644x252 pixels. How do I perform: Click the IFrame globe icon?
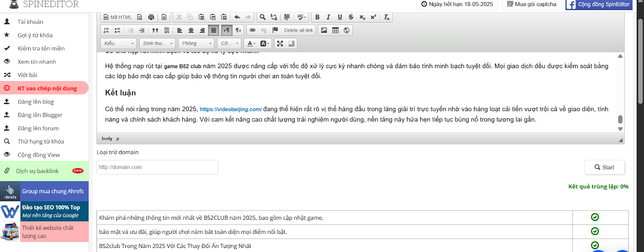click(x=347, y=30)
